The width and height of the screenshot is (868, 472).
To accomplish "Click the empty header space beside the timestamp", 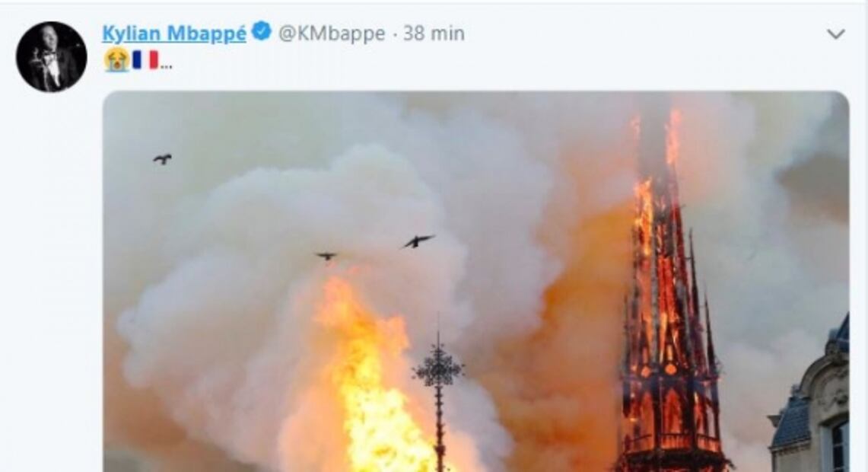I will tap(642, 33).
